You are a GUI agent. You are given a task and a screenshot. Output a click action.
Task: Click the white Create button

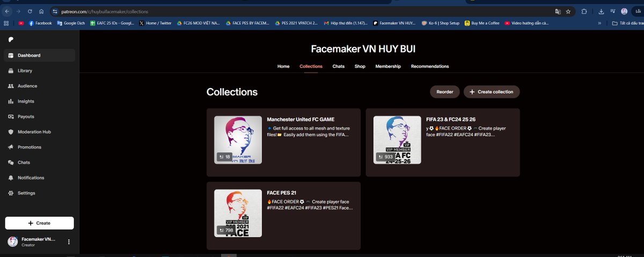[39, 223]
